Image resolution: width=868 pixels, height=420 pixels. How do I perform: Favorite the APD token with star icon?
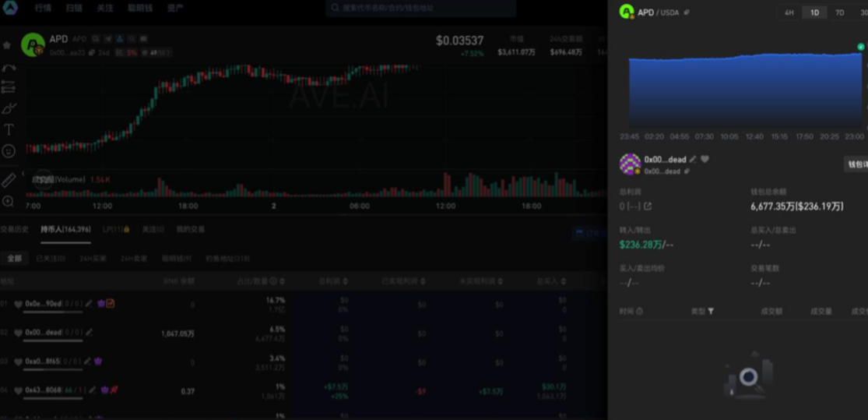click(x=7, y=45)
